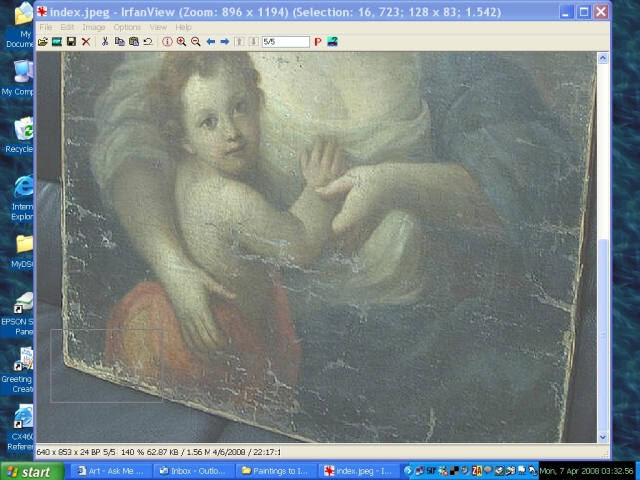Go to next image with right arrow

pyautogui.click(x=225, y=42)
